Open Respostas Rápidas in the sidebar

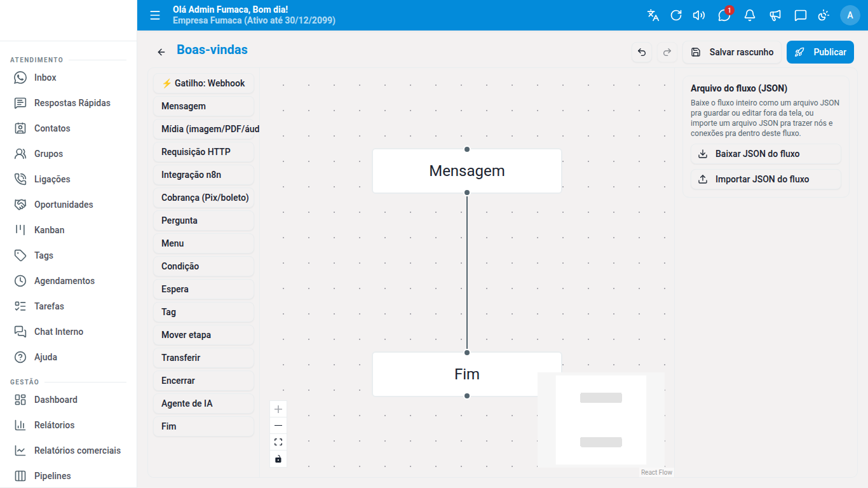pos(68,103)
